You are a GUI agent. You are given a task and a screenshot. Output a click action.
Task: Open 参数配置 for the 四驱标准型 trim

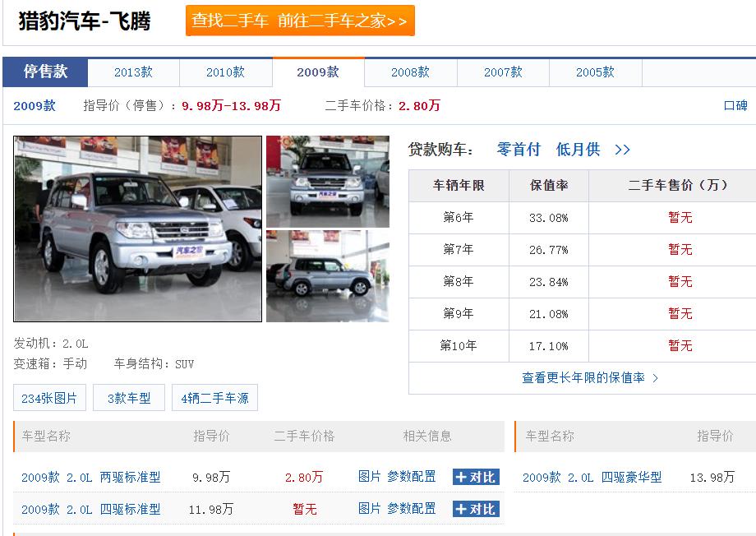pyautogui.click(x=413, y=508)
